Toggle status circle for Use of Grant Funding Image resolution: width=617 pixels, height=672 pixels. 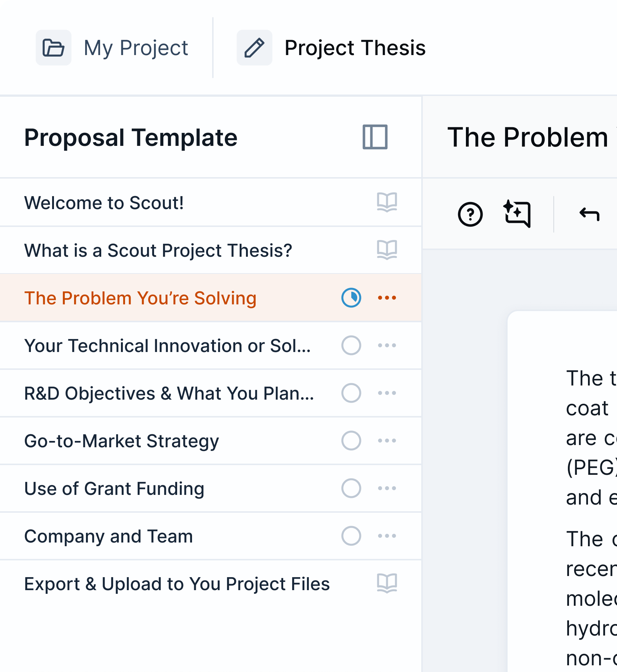pos(351,488)
